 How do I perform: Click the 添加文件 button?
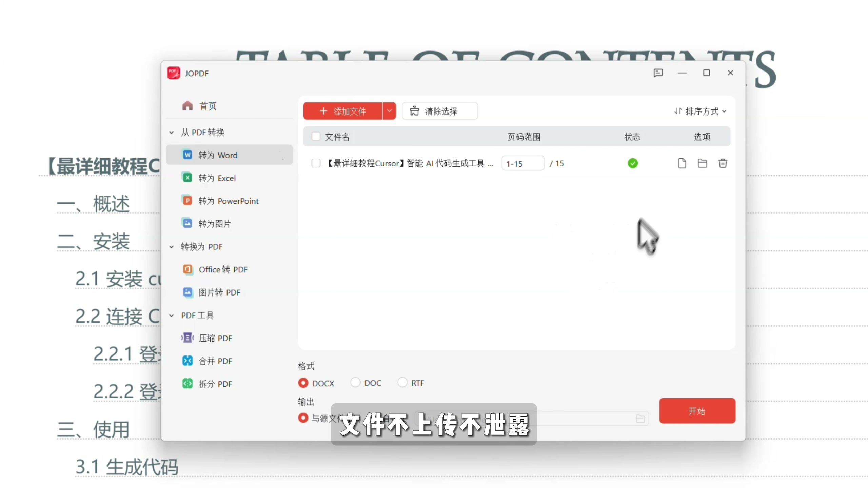(342, 111)
